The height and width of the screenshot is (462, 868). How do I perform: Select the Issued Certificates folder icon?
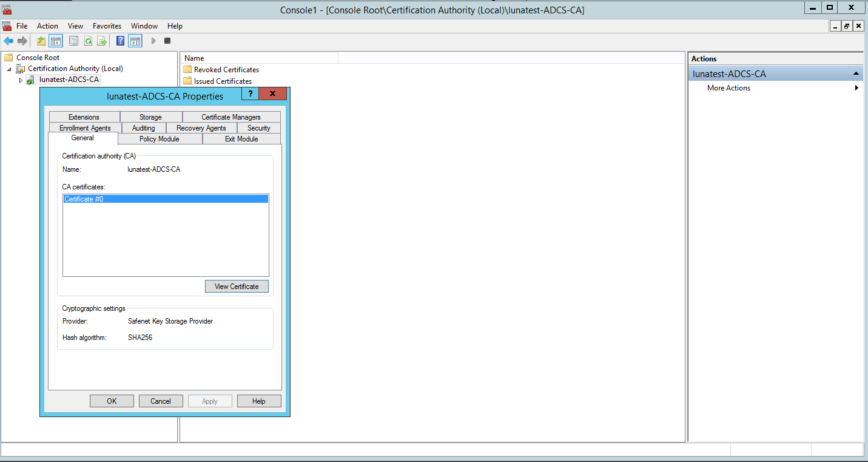tap(187, 81)
